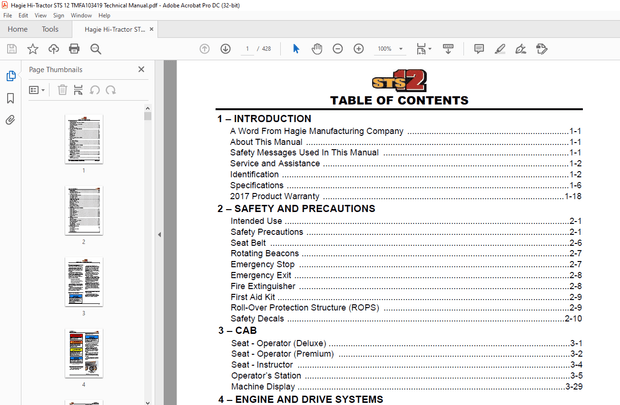Click '2 – SAFETY AND PRECAUTIONS' heading
This screenshot has height=405, width=620.
pos(296,208)
